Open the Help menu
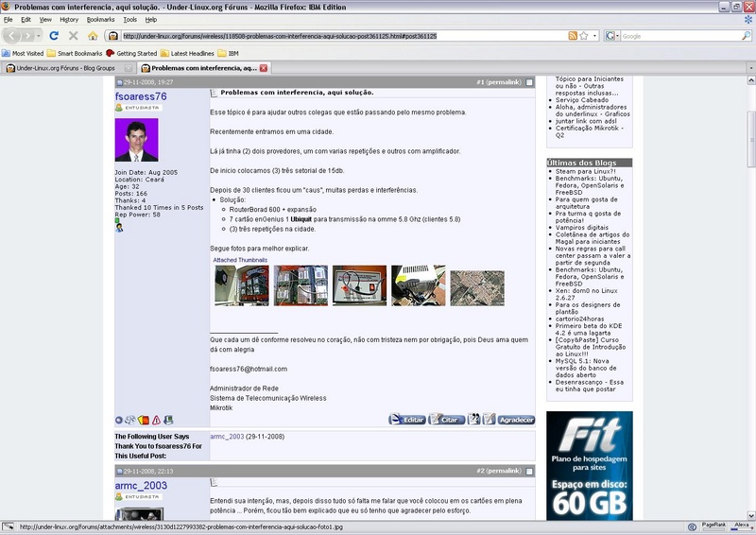 (x=151, y=20)
